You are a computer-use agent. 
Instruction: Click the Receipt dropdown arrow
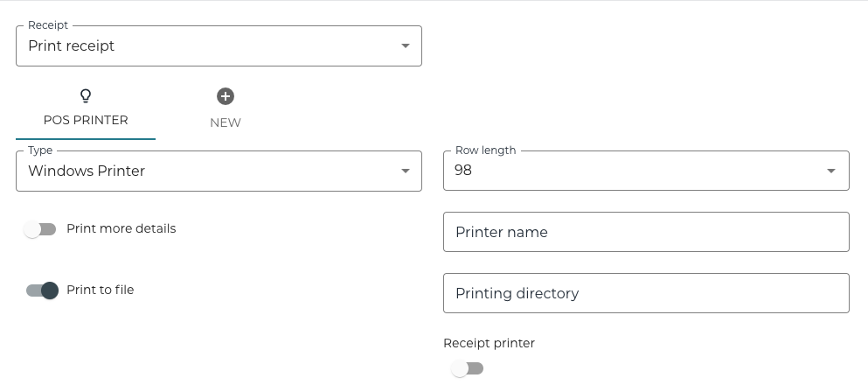(405, 46)
